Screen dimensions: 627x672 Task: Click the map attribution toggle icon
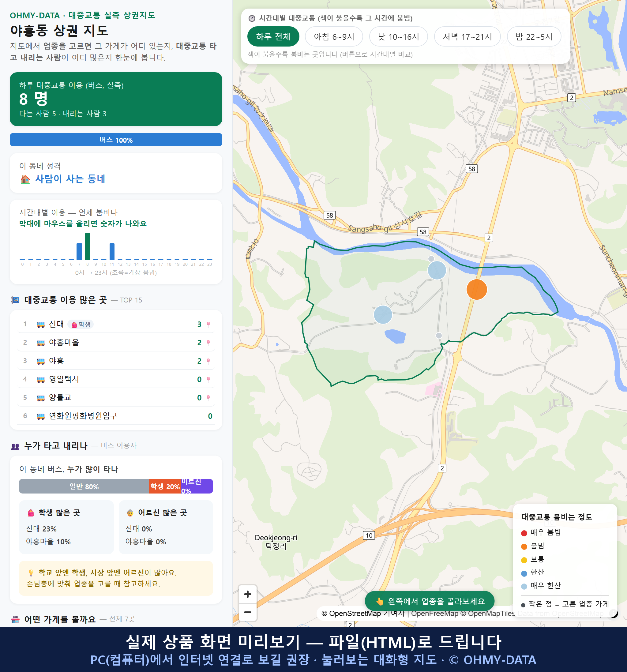point(614,614)
